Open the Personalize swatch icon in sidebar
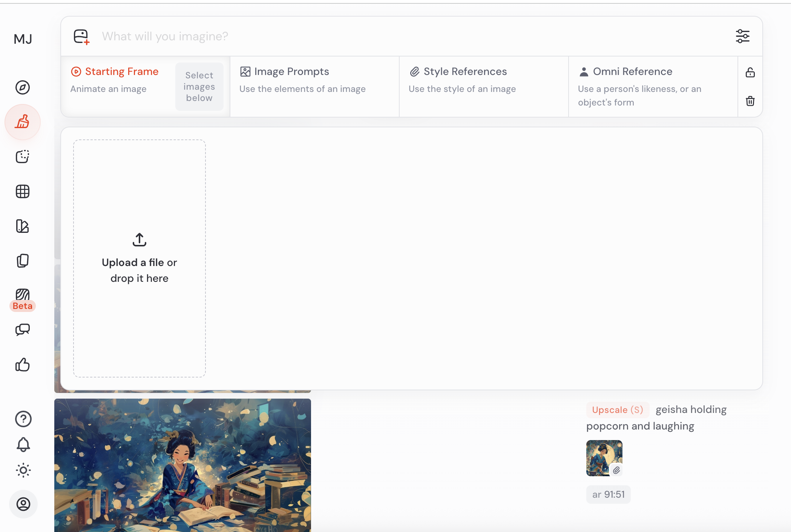 point(23,226)
